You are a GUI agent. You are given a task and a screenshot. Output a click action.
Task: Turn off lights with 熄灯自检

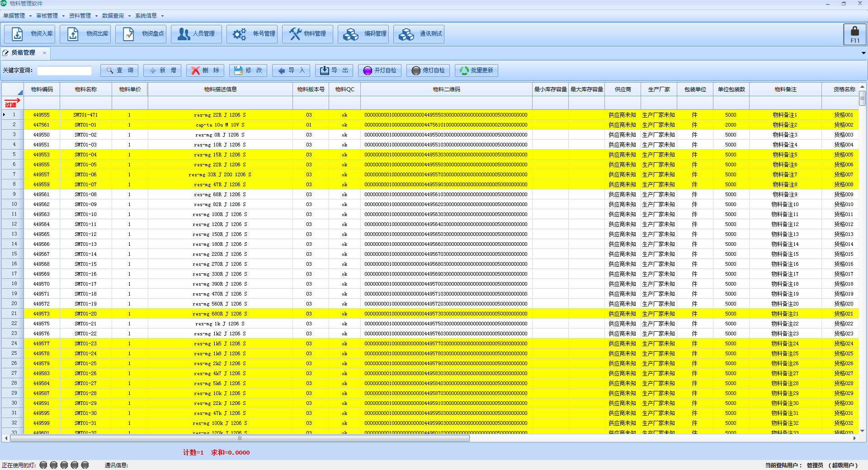428,70
